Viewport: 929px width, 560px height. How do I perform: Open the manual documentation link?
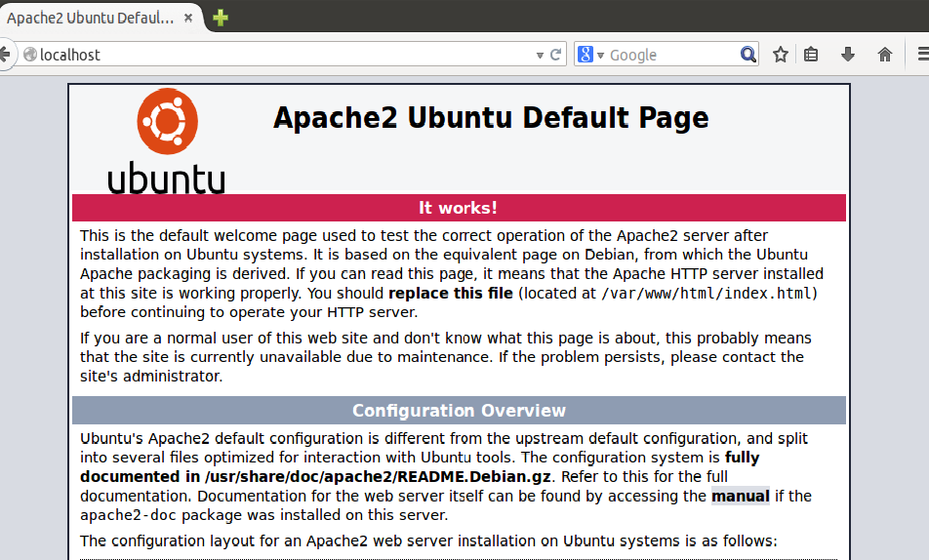tap(740, 496)
